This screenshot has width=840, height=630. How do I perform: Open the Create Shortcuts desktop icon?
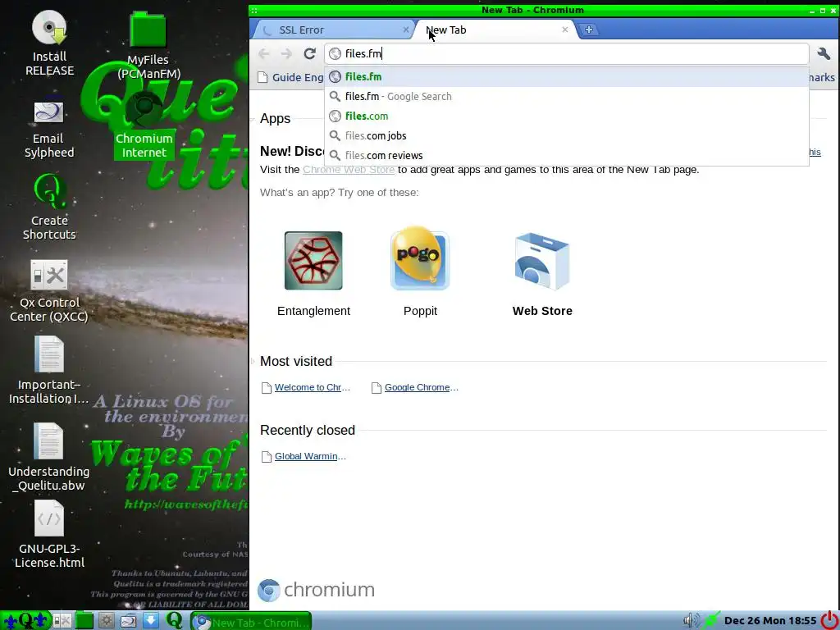pos(49,208)
